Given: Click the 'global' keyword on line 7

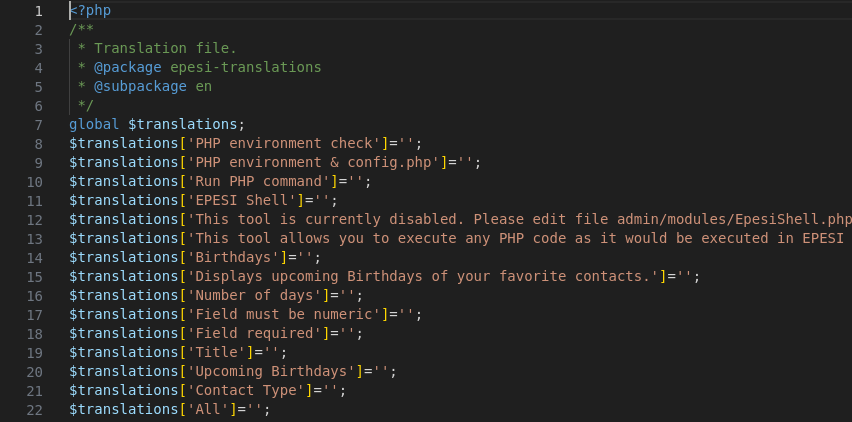Looking at the screenshot, I should click(x=94, y=125).
